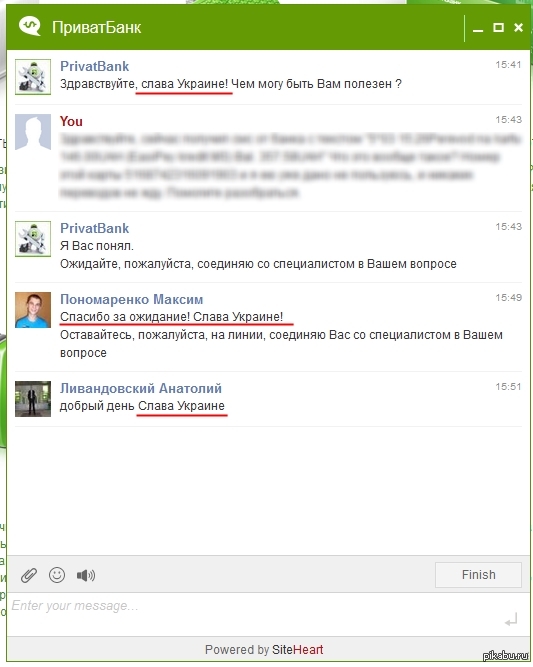The image size is (533, 667).
Task: Click the Ливандовский Анатолий sender name
Action: pos(141,388)
